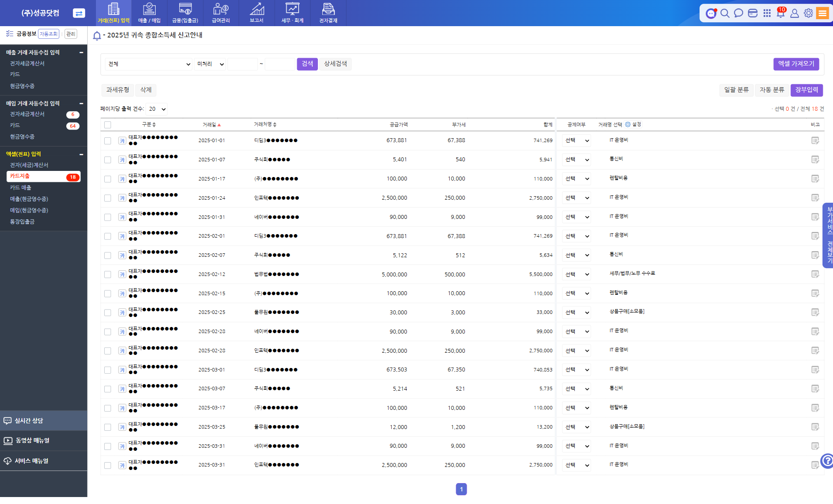Click the magnifier search icon in header
Viewport: 833px width, 504px height.
[x=725, y=13]
